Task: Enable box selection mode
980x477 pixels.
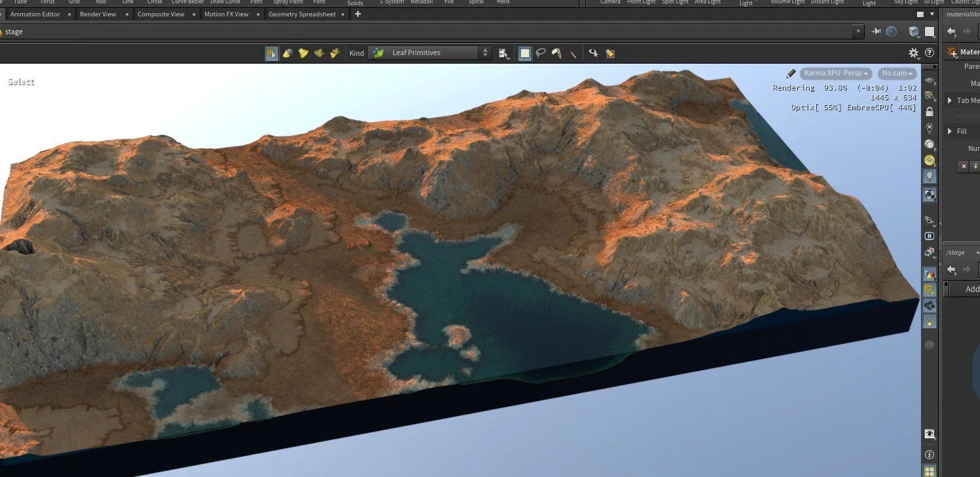Action: [525, 53]
